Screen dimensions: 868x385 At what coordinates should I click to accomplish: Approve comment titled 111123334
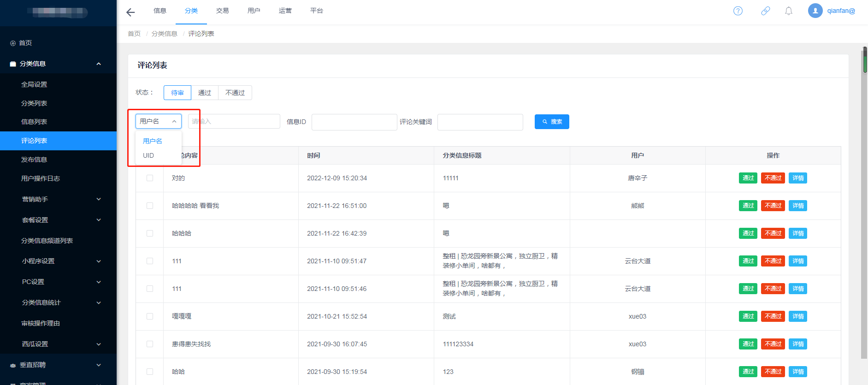click(x=748, y=344)
